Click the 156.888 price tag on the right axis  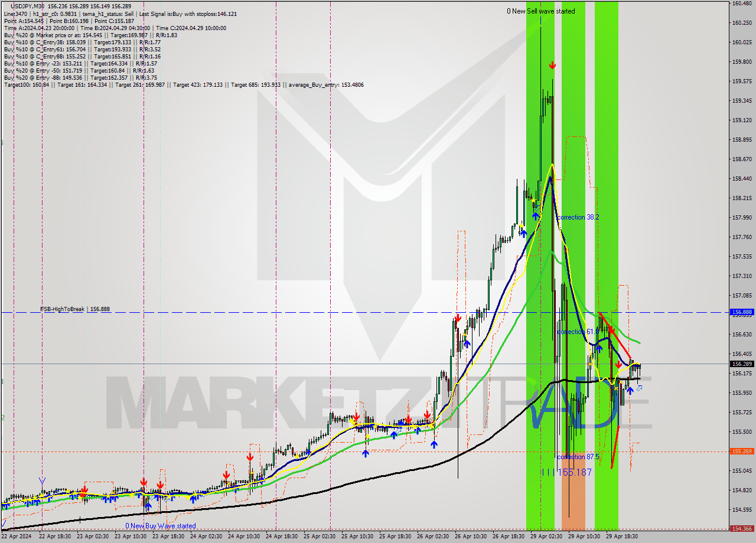click(x=742, y=312)
